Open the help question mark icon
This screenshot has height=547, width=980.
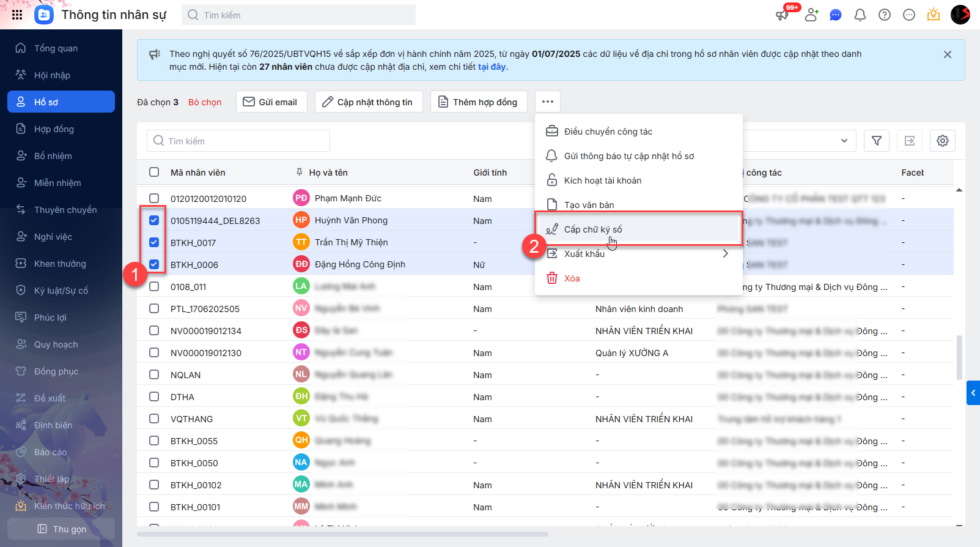[884, 15]
